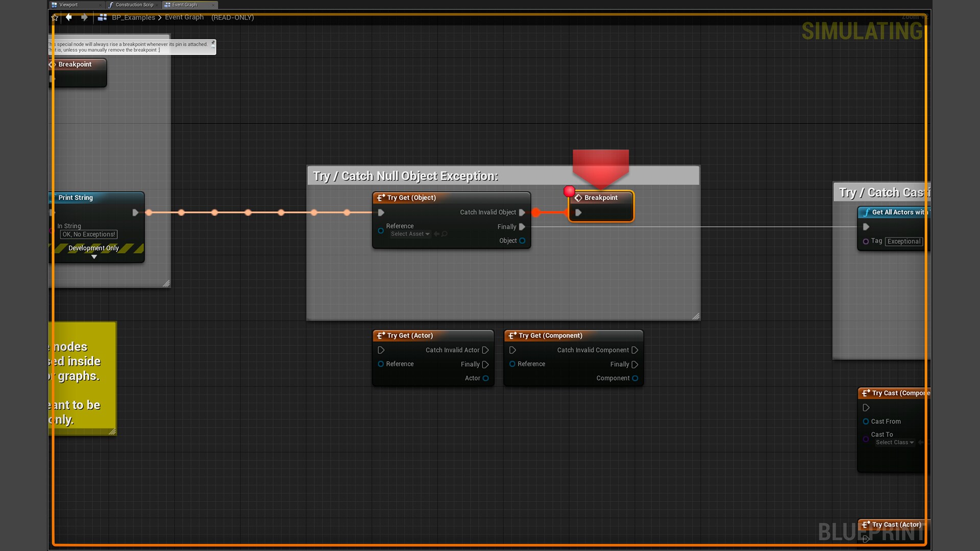Click the Finally exec pin on Try Get (Actor)

(x=485, y=364)
